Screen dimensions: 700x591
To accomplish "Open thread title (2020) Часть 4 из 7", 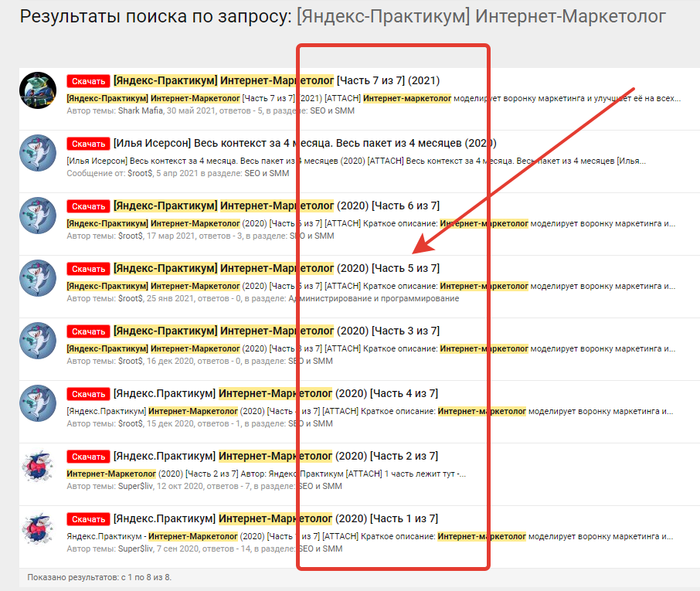I will pos(276,393).
